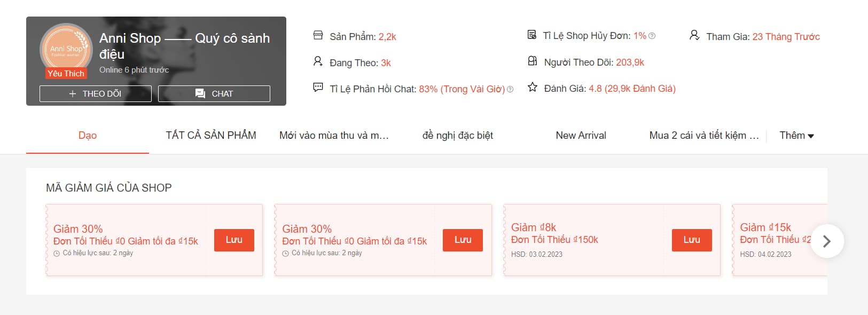The image size is (868, 315).
Task: Follow the shop with THEO DÕI button
Action: [96, 93]
